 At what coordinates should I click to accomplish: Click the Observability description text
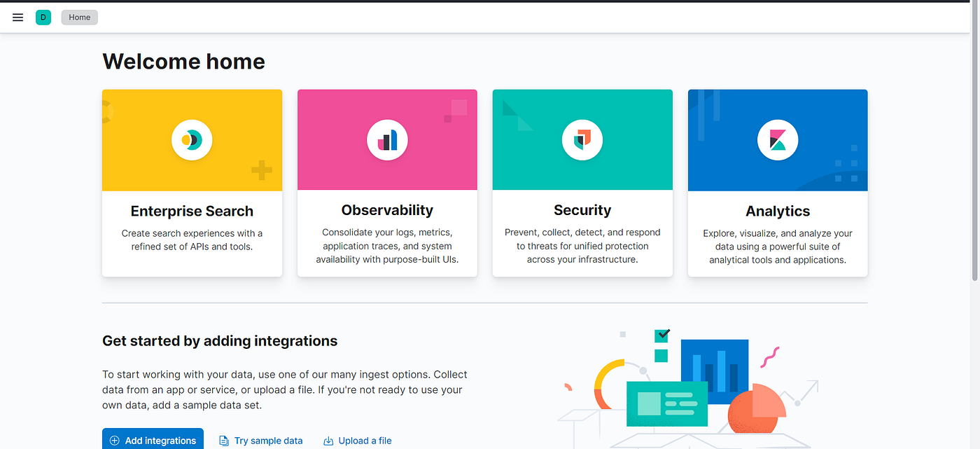click(x=387, y=247)
